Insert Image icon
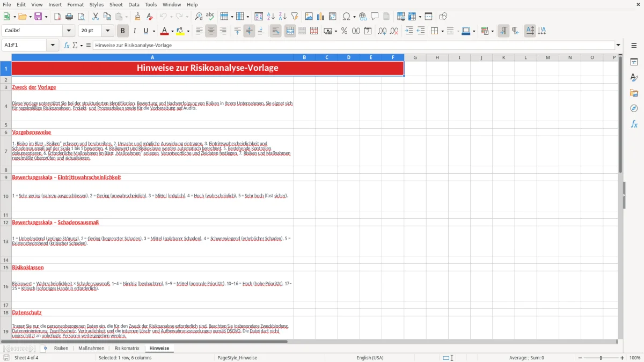644x362 pixels. click(309, 17)
